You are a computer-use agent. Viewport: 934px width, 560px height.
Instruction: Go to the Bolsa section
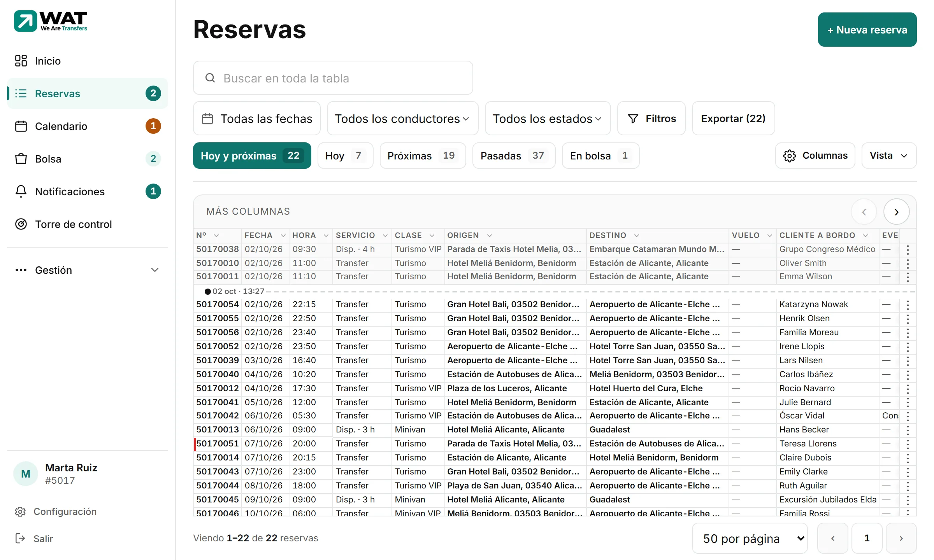(x=88, y=159)
